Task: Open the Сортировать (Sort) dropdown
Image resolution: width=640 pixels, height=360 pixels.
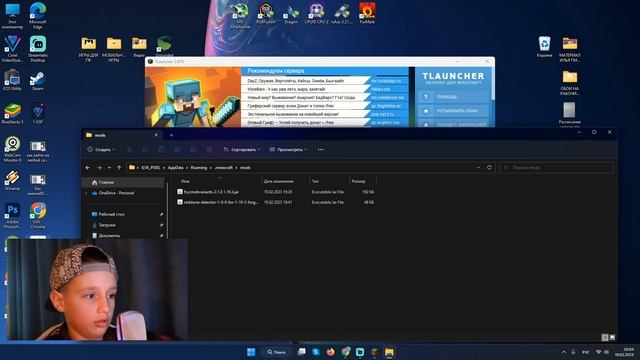Action: pos(242,150)
